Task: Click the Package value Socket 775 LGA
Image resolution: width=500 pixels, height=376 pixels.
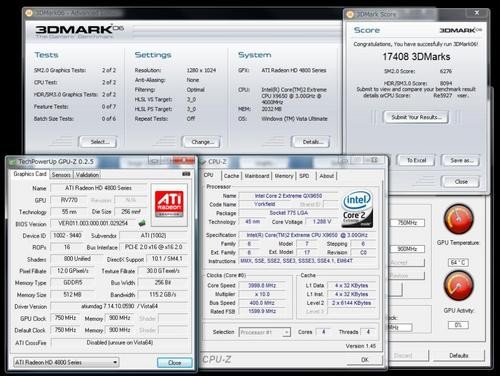Action: pyautogui.click(x=289, y=213)
